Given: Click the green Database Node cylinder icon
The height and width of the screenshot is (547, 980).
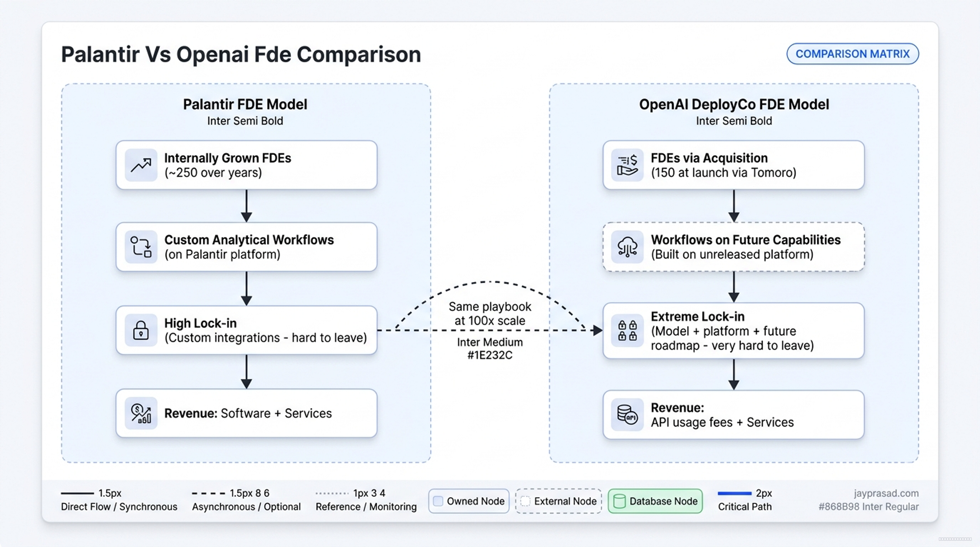Looking at the screenshot, I should (619, 501).
